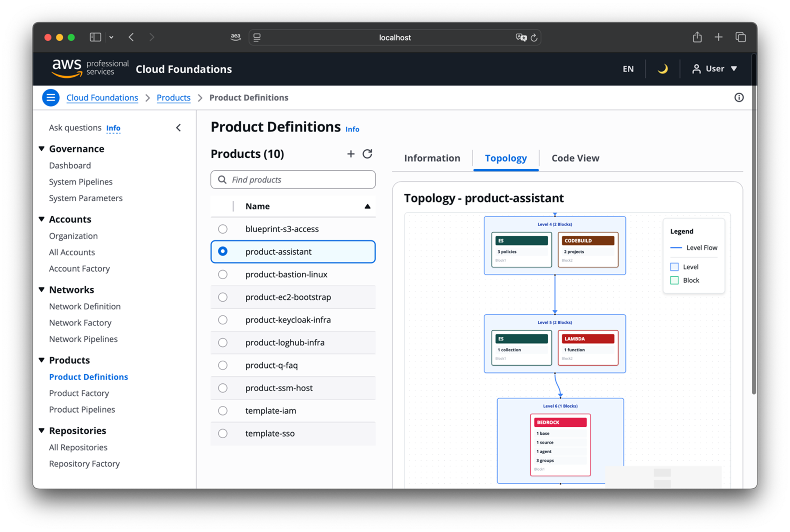Select product-bastion-linux radio button

223,274
